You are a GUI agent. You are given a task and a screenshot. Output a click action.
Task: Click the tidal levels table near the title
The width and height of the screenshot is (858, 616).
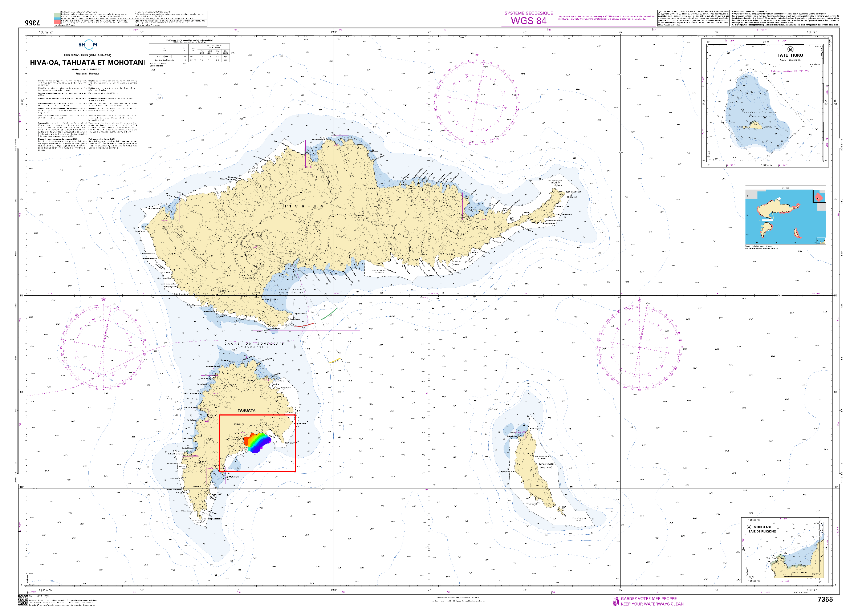(189, 52)
